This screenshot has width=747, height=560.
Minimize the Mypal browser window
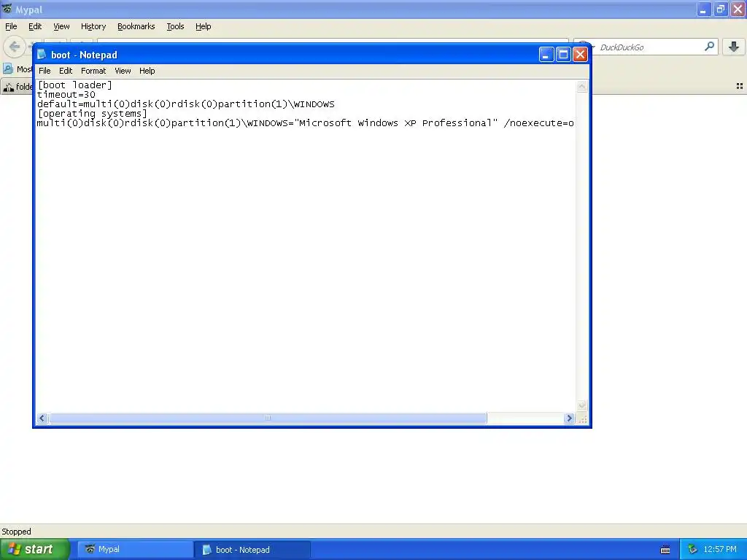(704, 9)
